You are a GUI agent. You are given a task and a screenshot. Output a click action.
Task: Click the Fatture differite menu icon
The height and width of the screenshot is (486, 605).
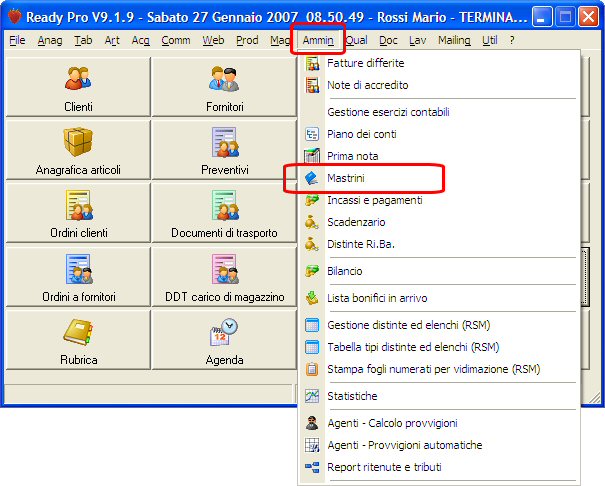coord(312,63)
